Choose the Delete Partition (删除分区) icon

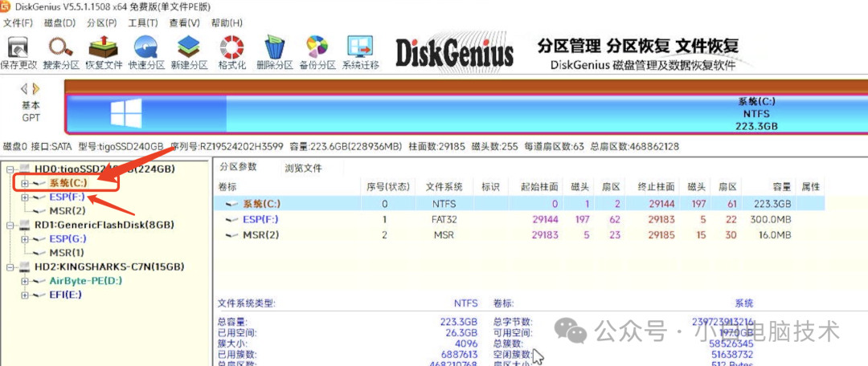pos(275,54)
